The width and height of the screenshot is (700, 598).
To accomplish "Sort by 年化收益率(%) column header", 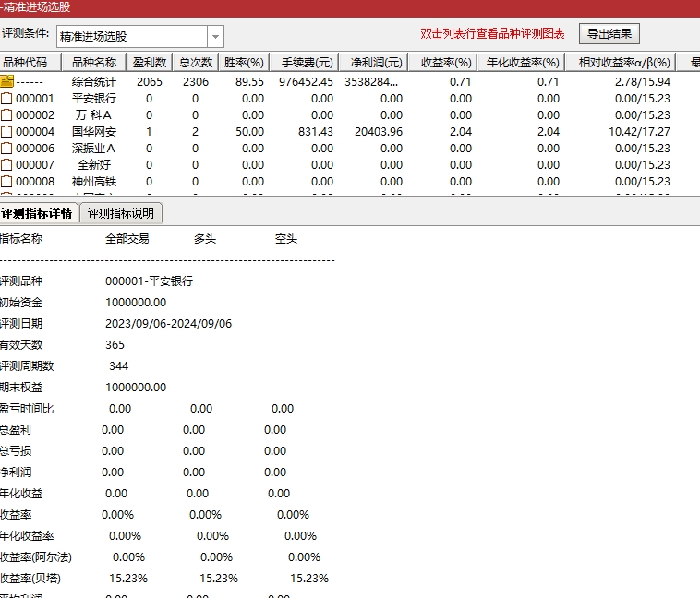I will [x=523, y=63].
